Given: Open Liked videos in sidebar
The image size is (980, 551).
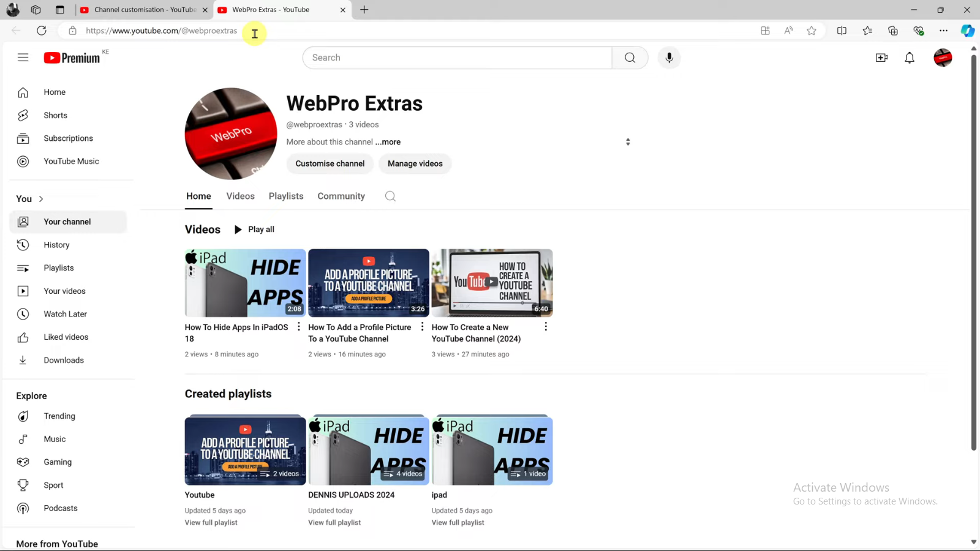Looking at the screenshot, I should coord(68,337).
